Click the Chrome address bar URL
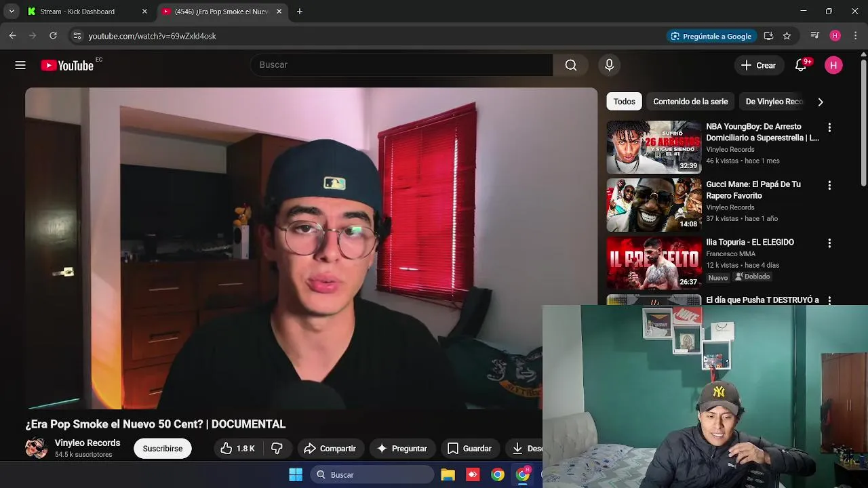 pyautogui.click(x=152, y=36)
